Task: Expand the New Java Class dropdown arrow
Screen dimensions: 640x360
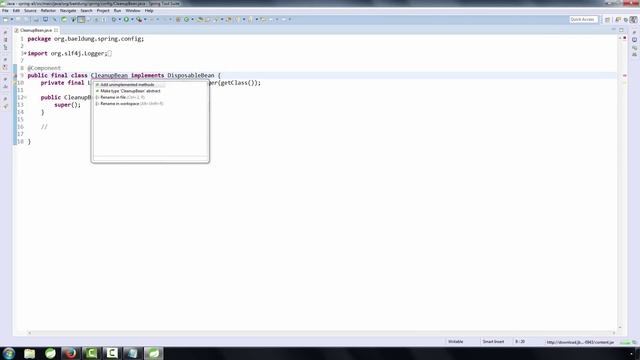Action: point(192,20)
